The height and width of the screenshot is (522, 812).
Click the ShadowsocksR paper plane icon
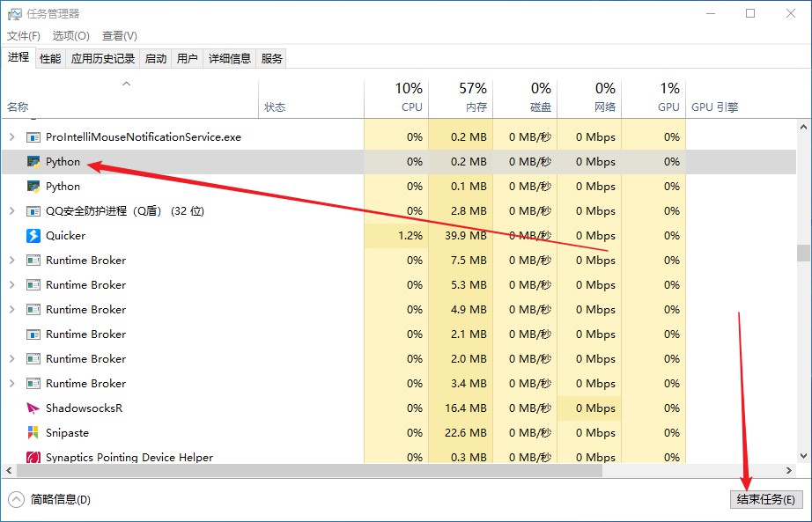tap(33, 408)
